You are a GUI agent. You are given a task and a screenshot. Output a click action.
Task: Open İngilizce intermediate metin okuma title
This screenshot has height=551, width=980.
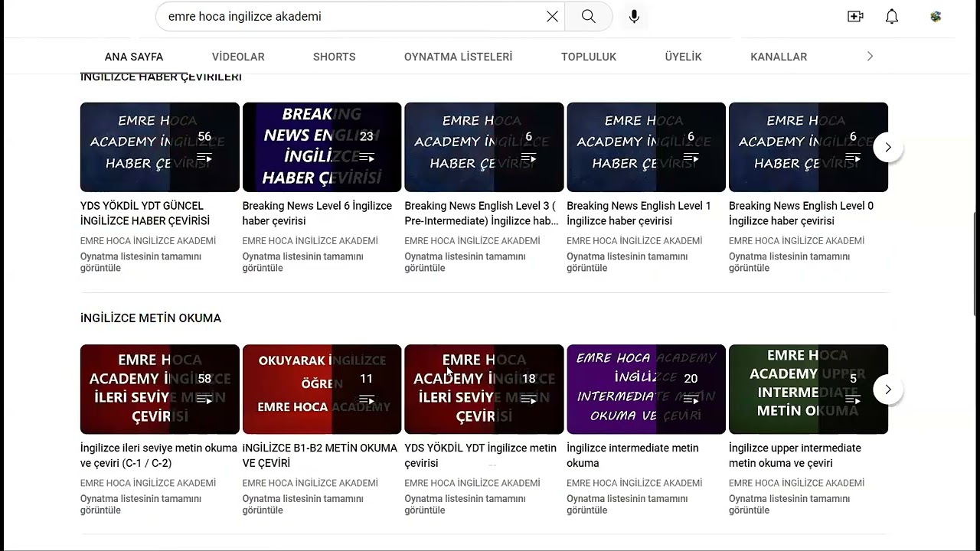click(x=632, y=455)
